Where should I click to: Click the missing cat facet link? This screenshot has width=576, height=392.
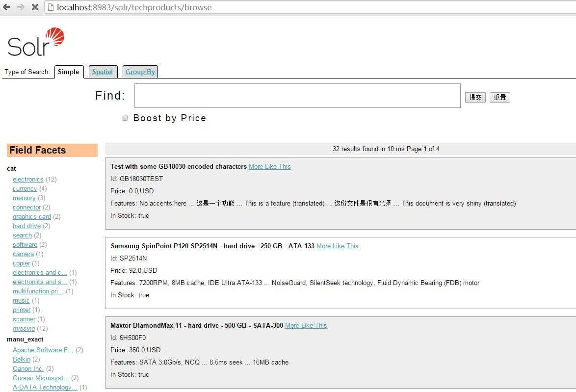(24, 328)
